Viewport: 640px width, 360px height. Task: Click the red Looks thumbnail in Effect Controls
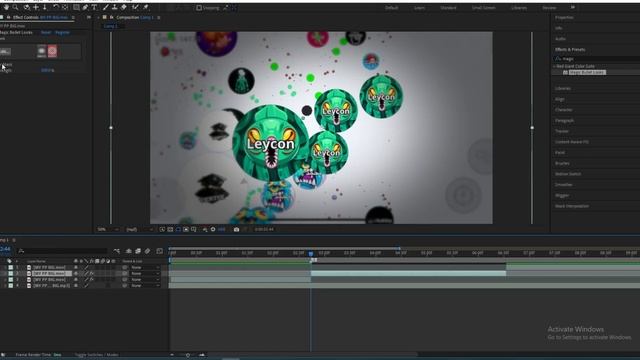[x=52, y=51]
